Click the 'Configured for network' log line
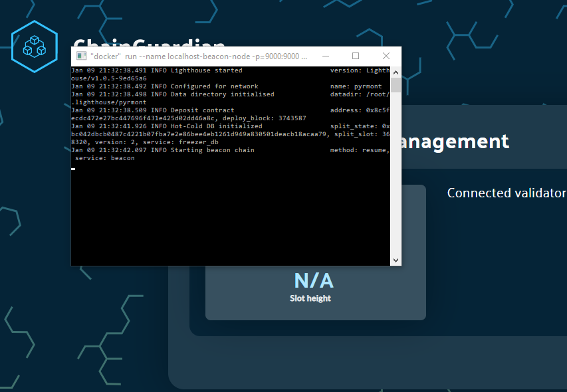Screen dimensions: 567x392 (x=227, y=86)
